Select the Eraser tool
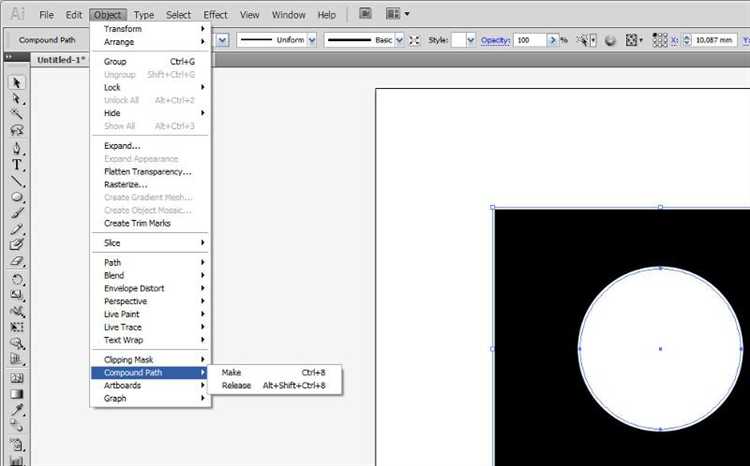This screenshot has width=750, height=466. click(x=16, y=261)
